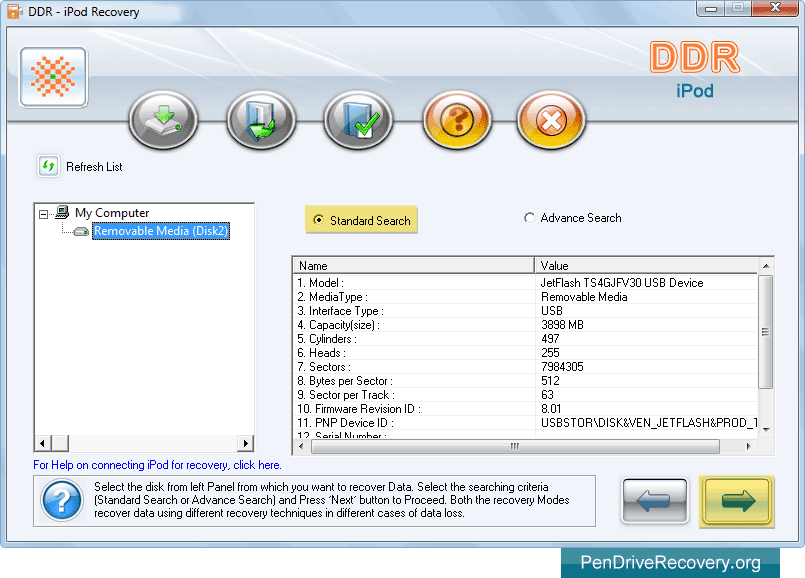805x578 pixels.
Task: Select the '11. PNP Device ID :' row
Action: coord(525,422)
